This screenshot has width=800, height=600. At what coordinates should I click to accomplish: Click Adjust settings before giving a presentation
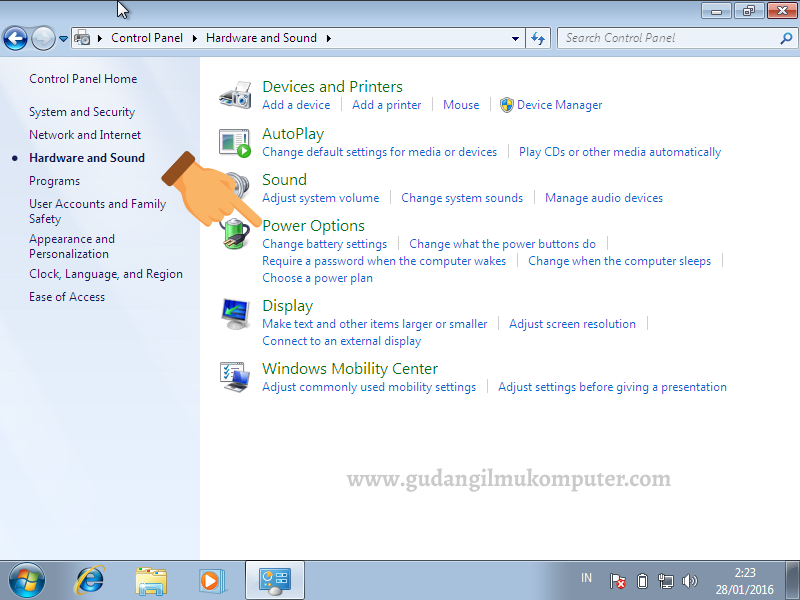click(612, 387)
